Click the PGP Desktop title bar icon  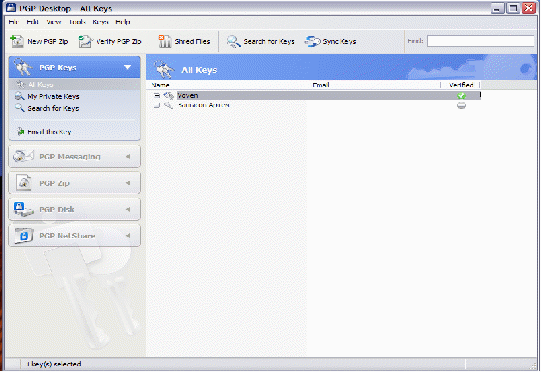pos(11,8)
